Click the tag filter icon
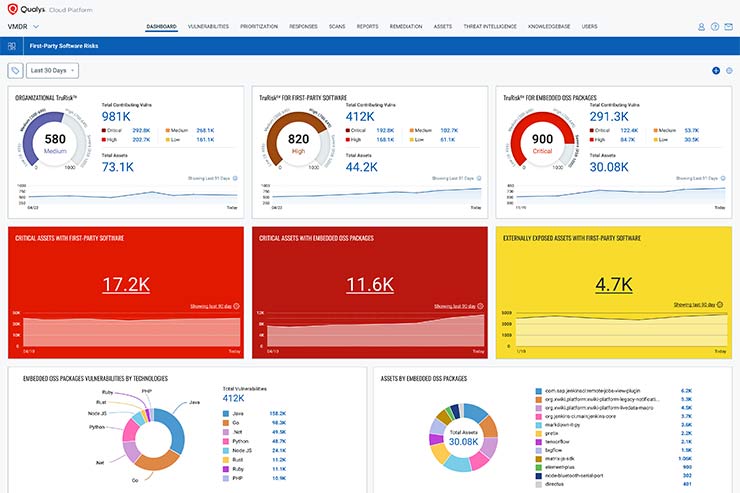 (14, 70)
